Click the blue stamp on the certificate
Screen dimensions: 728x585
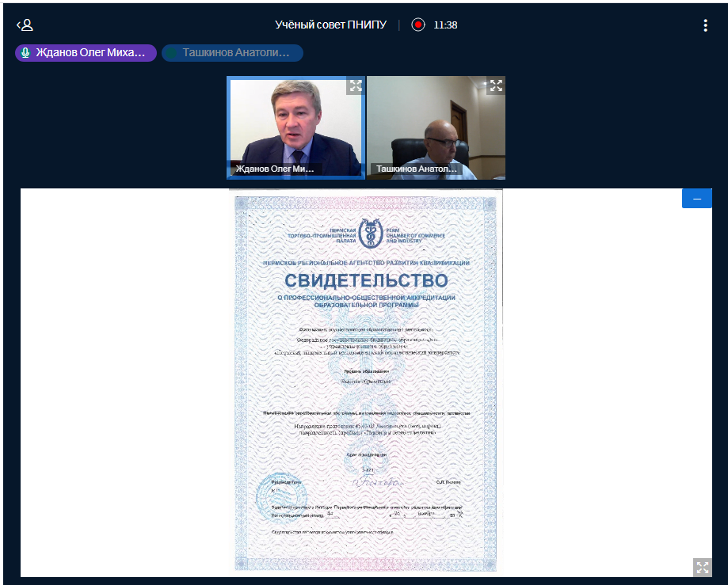click(281, 498)
